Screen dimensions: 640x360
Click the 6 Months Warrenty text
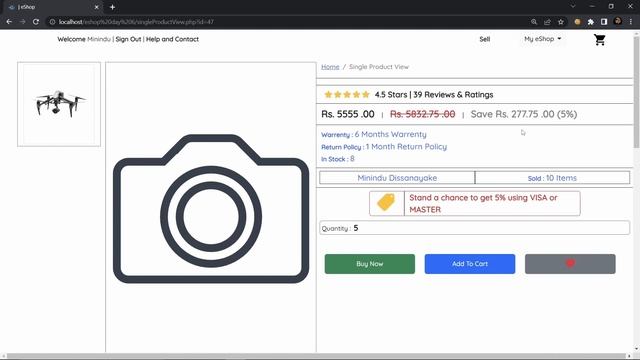[x=391, y=134]
